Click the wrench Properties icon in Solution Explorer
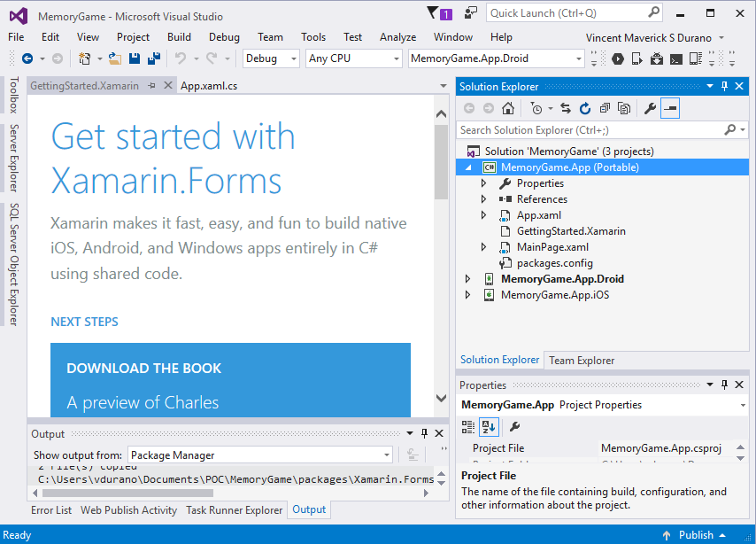Screen dimensions: 756x544 coord(650,108)
